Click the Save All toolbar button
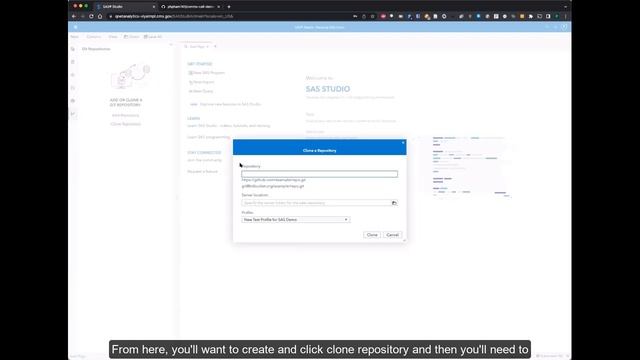This screenshot has width=640, height=360. pos(153,37)
